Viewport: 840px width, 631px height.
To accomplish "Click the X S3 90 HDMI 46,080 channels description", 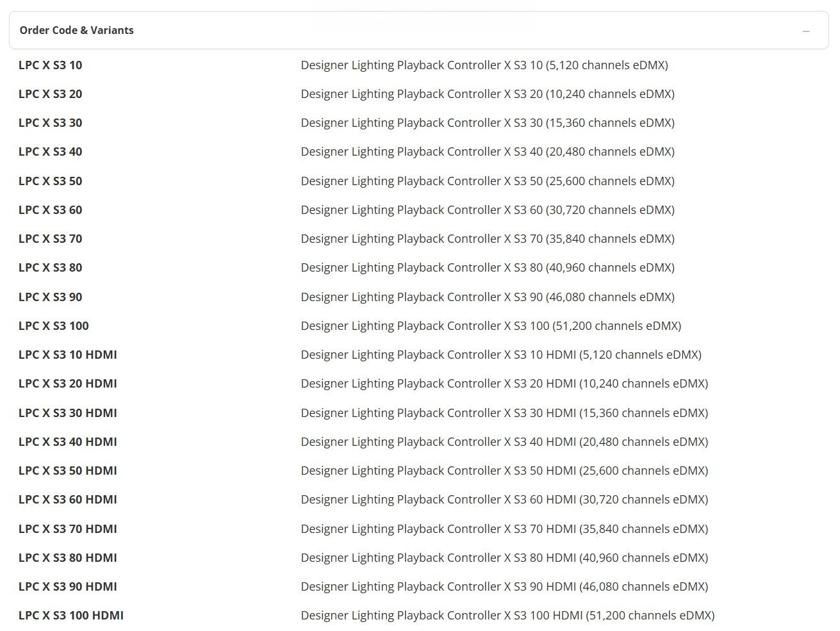I will pyautogui.click(x=504, y=587).
